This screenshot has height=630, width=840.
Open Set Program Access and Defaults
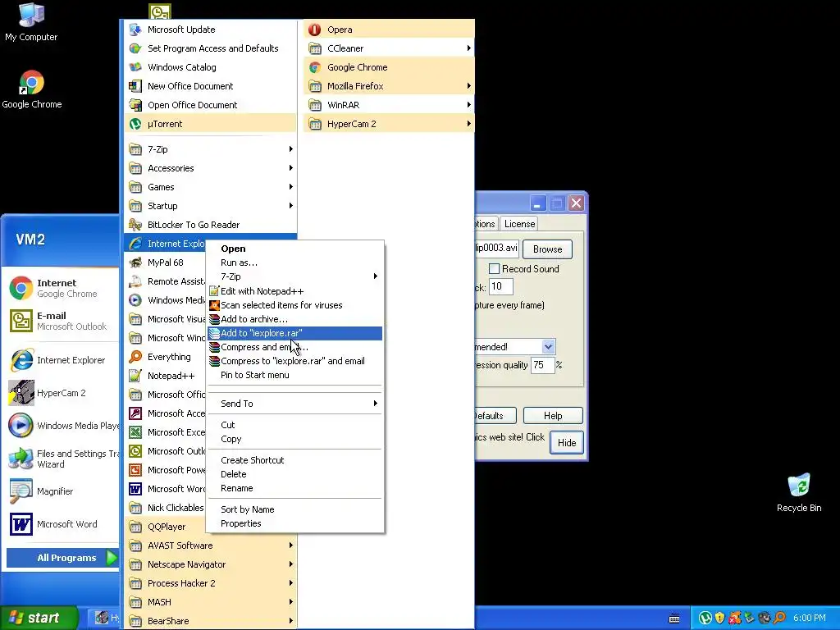point(210,48)
